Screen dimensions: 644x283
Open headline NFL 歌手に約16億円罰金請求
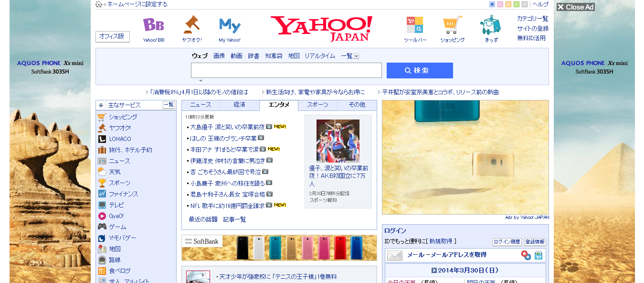(x=228, y=206)
